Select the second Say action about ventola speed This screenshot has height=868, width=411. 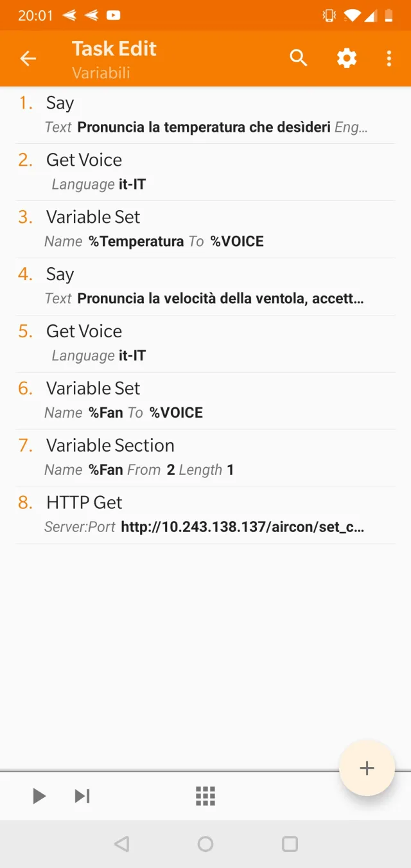pos(205,285)
